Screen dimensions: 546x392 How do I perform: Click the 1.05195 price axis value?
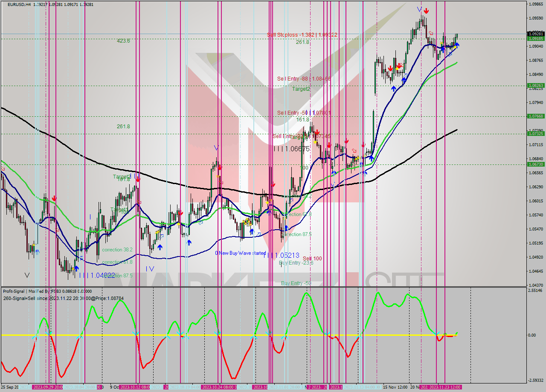(x=536, y=243)
